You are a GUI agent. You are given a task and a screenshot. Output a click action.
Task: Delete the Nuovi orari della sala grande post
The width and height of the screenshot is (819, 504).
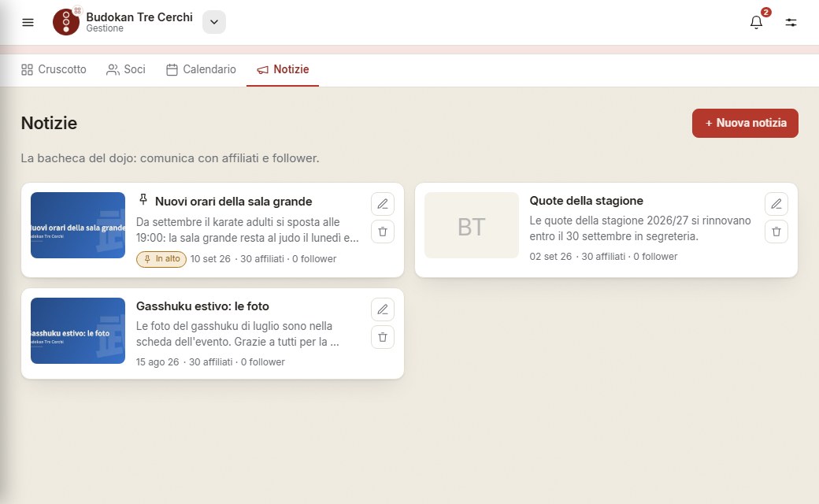point(383,232)
